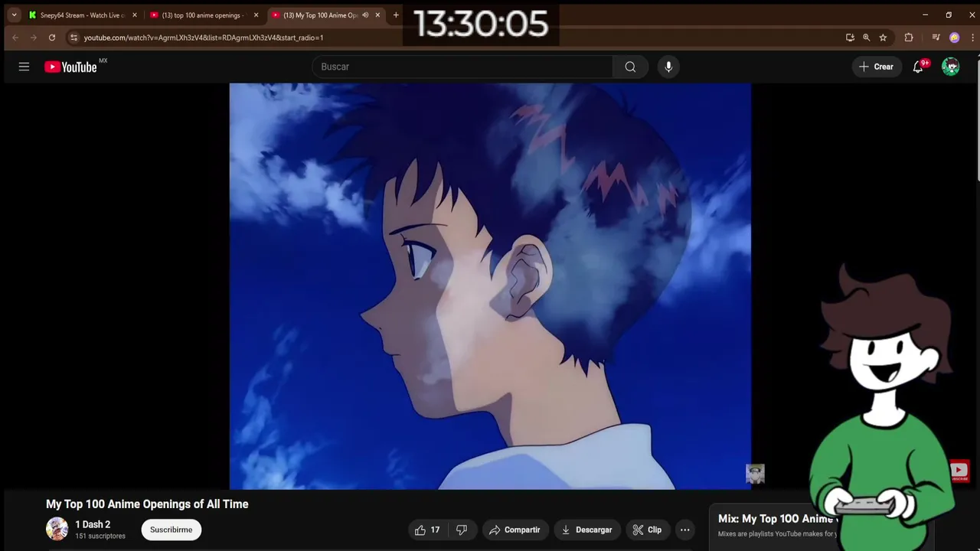
Task: Like the video with thumbs up
Action: click(x=427, y=530)
